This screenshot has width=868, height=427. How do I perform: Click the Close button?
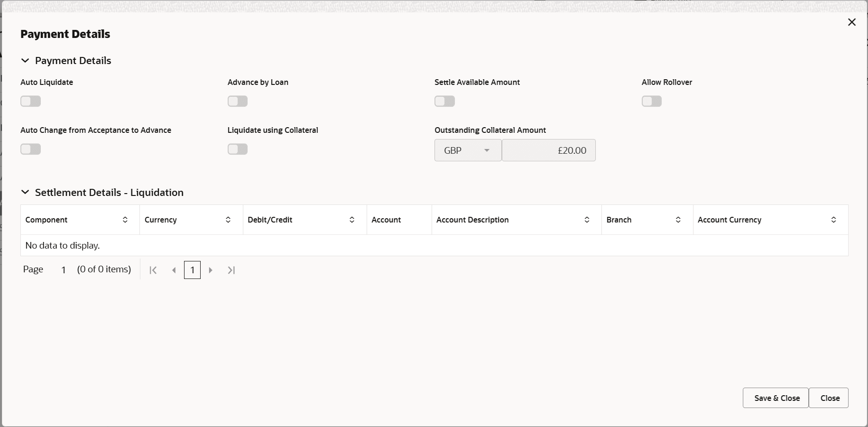[829, 398]
